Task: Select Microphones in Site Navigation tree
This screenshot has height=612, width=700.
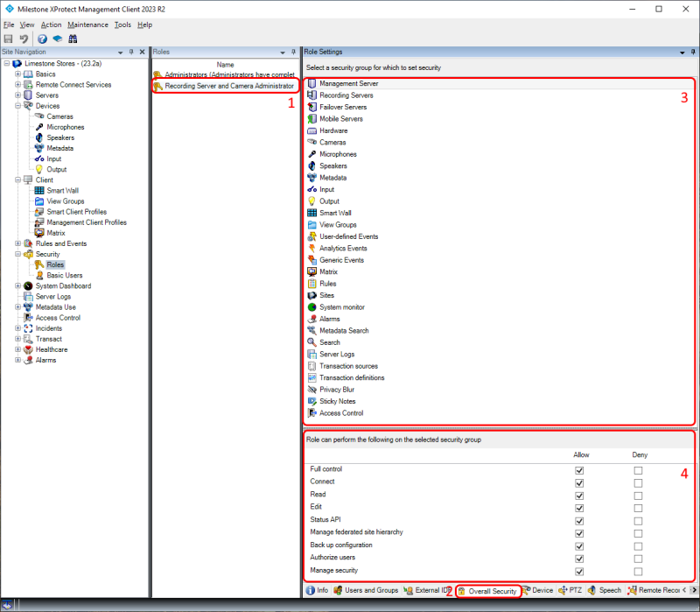Action: 65,127
